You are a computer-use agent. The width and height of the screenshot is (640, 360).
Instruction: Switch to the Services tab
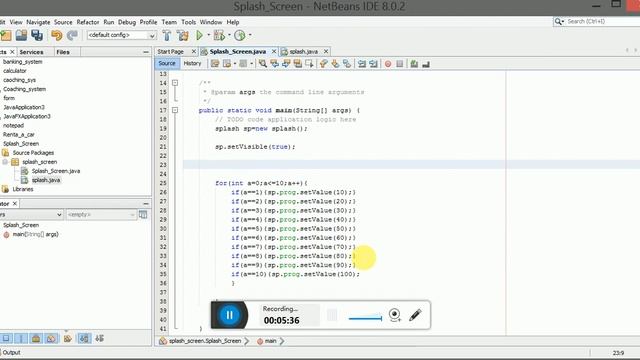click(31, 52)
